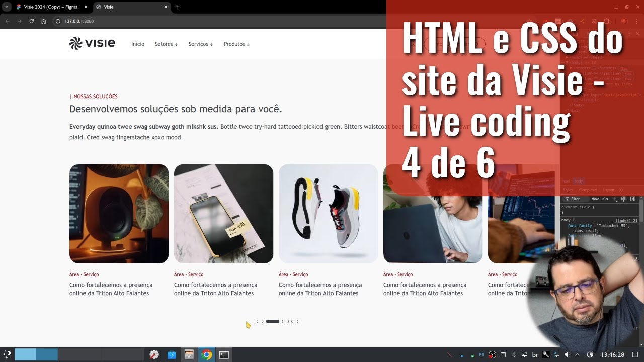Open the Bluetooth tray icon

pyautogui.click(x=514, y=355)
